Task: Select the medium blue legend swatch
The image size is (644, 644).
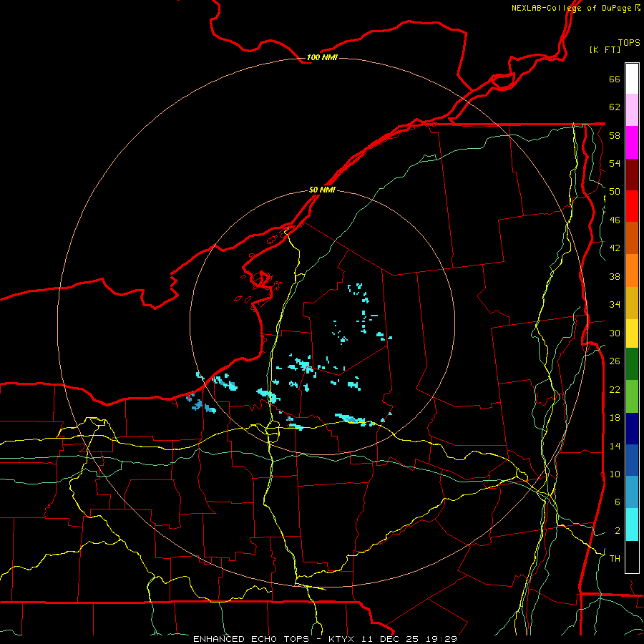Action: pyautogui.click(x=632, y=460)
